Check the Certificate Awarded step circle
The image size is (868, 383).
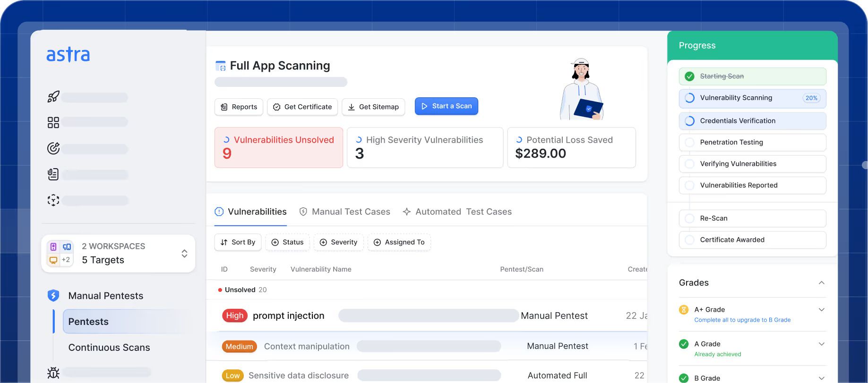[x=690, y=240]
